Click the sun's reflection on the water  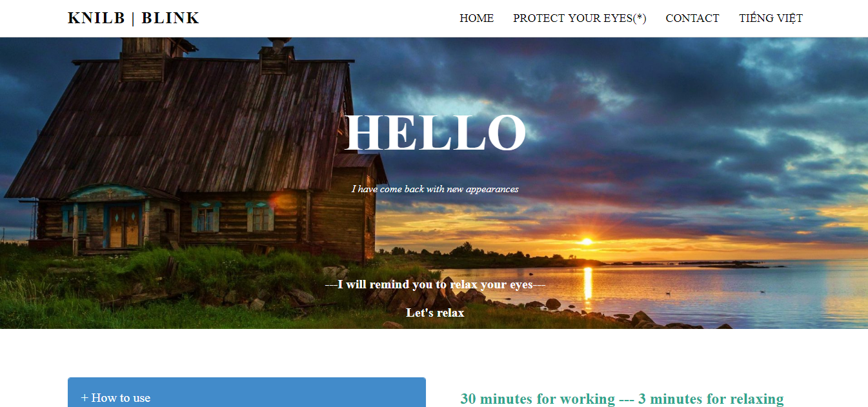[588, 283]
